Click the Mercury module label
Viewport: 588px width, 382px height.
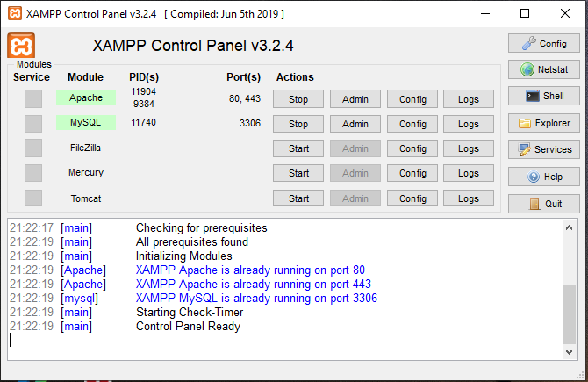[86, 172]
